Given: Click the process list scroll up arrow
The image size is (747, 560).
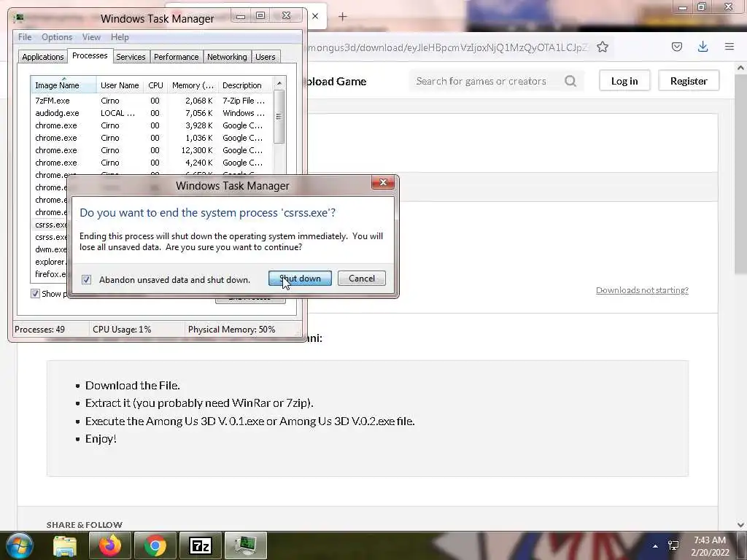Looking at the screenshot, I should [279, 83].
